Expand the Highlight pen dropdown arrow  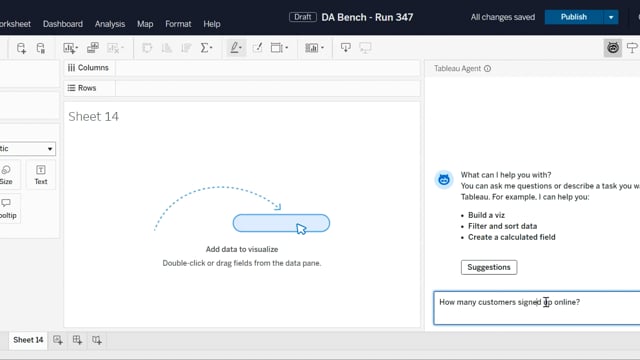241,48
